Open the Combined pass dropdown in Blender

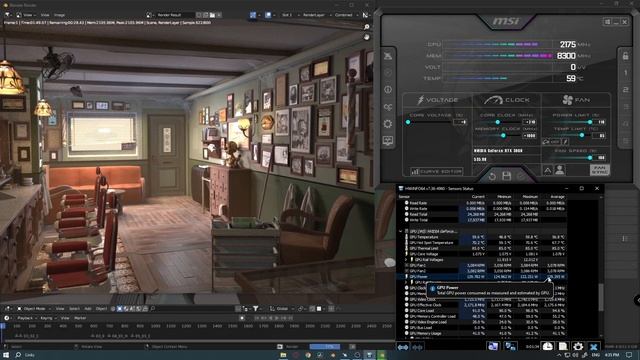[x=346, y=15]
